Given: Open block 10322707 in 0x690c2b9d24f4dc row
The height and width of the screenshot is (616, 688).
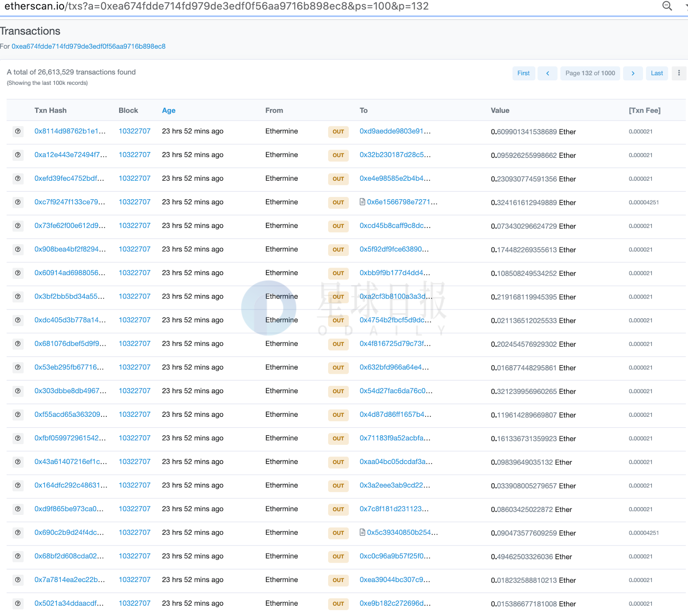Looking at the screenshot, I should click(x=135, y=533).
